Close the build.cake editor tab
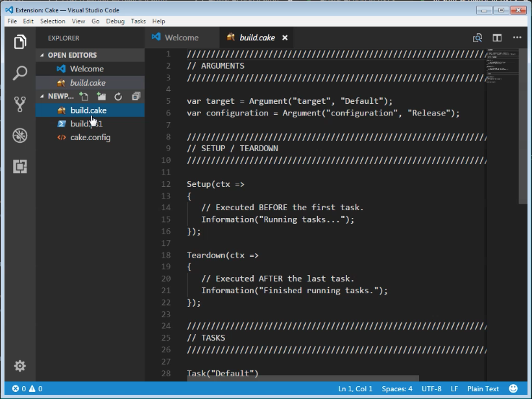Image resolution: width=532 pixels, height=399 pixels. (x=285, y=38)
